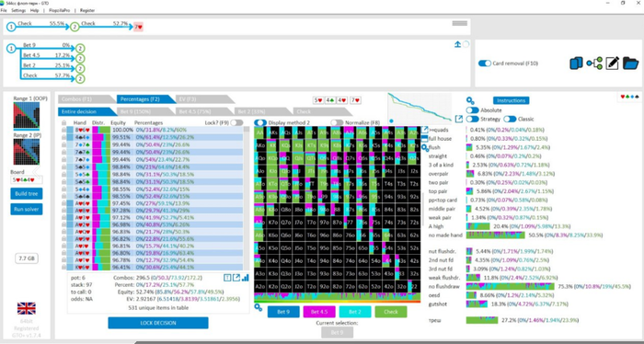This screenshot has width=644, height=344.
Task: Click node 1 circle in the history line
Action: 11,27
